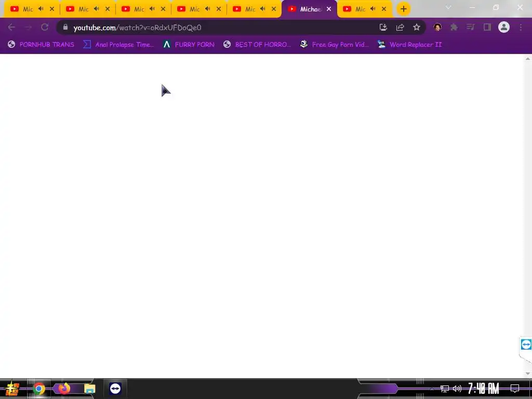This screenshot has width=532, height=399.
Task: Open the 'Anal Prolapse Time...' bookmark
Action: point(118,45)
